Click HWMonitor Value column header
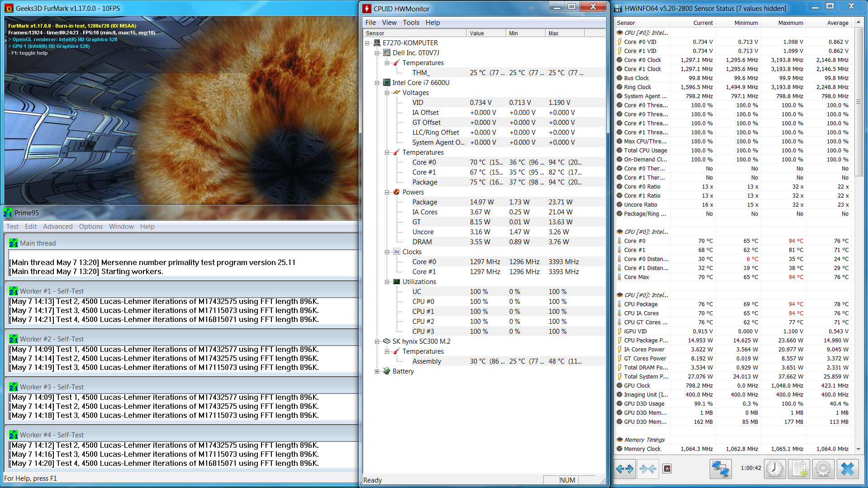 coord(486,33)
